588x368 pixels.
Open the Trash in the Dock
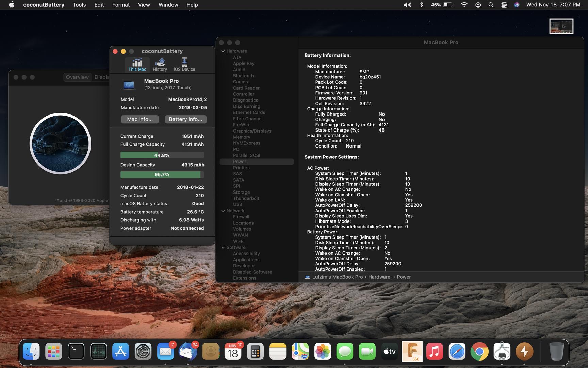tap(557, 351)
